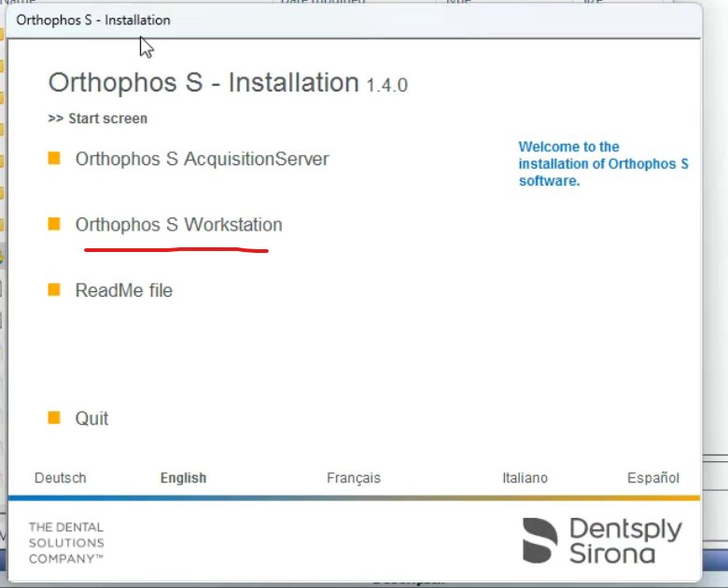The image size is (728, 588).
Task: Click the orange square next to Quit
Action: point(54,417)
